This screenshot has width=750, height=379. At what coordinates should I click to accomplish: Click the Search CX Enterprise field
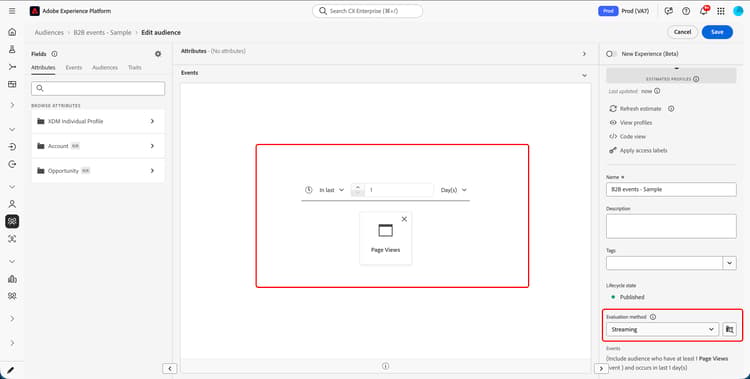pos(367,11)
